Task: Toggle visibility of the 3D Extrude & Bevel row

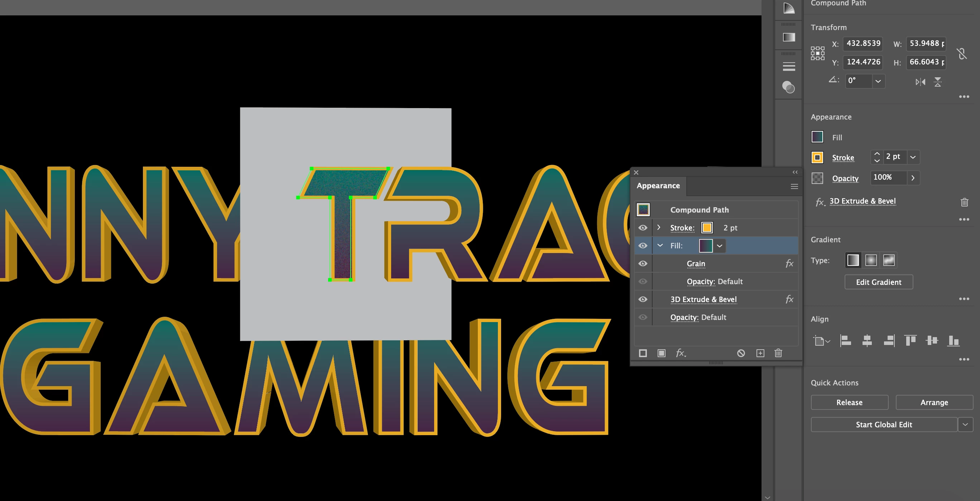Action: (643, 299)
